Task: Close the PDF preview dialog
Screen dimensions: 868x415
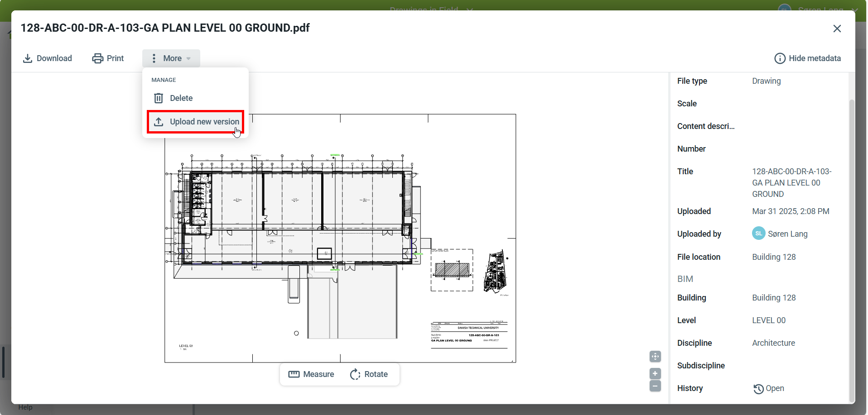Action: (x=837, y=29)
